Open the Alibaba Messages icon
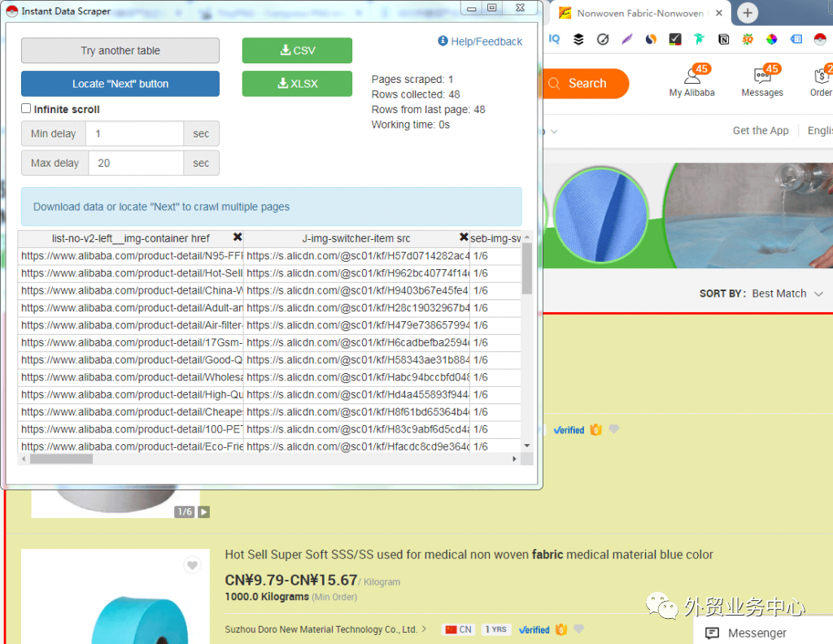Image resolution: width=833 pixels, height=644 pixels. pyautogui.click(x=762, y=76)
